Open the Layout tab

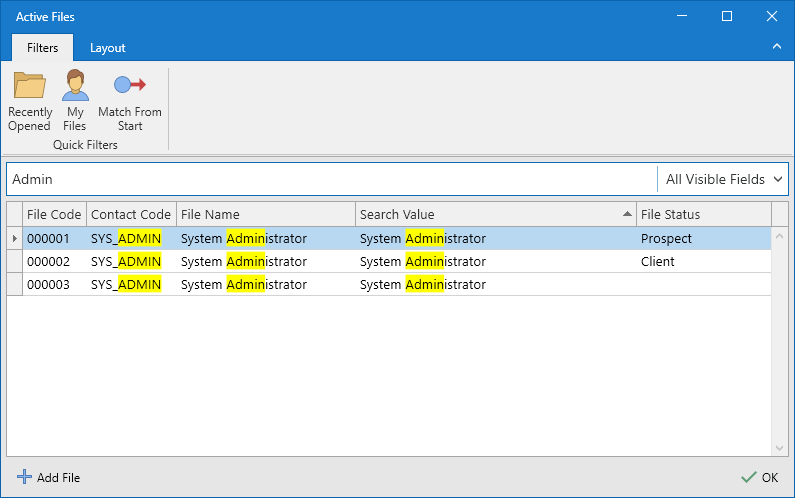coord(107,48)
